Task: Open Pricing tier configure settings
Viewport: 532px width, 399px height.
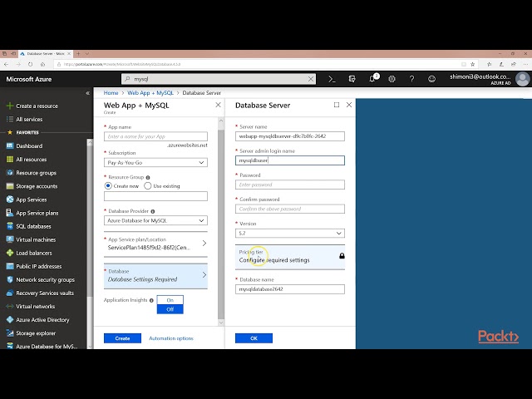Action: tap(290, 257)
